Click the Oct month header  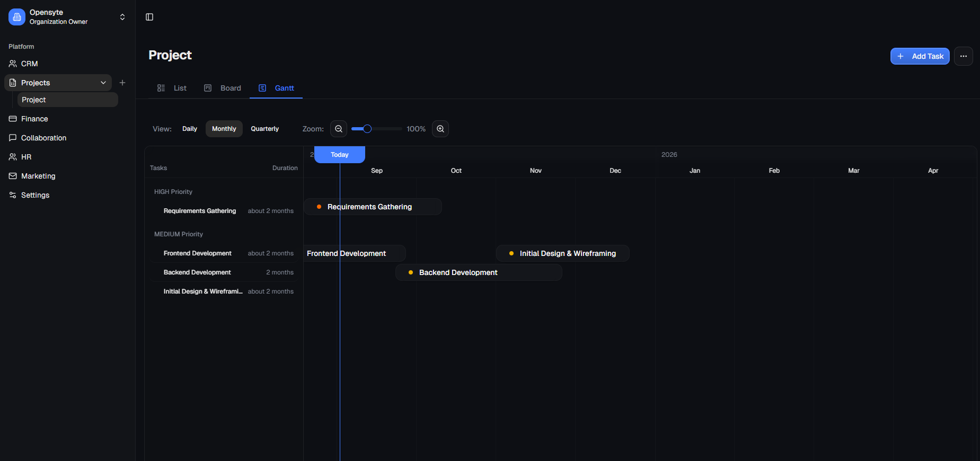coord(456,171)
